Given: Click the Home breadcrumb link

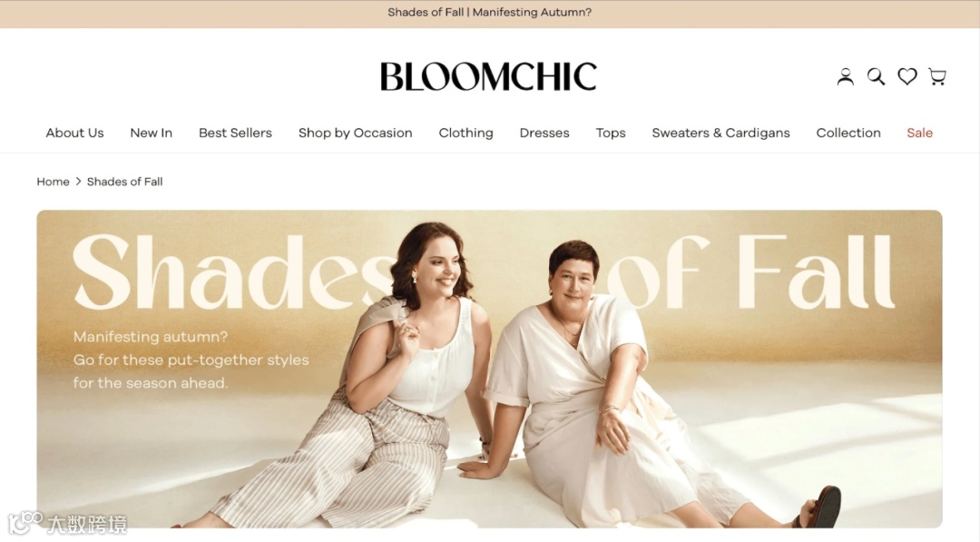Looking at the screenshot, I should [x=53, y=182].
